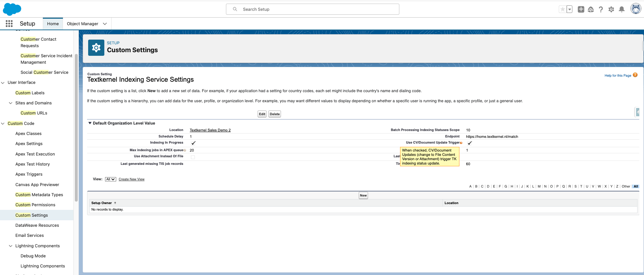This screenshot has width=644, height=275.
Task: Open the View dropdown set to All
Action: pyautogui.click(x=110, y=179)
